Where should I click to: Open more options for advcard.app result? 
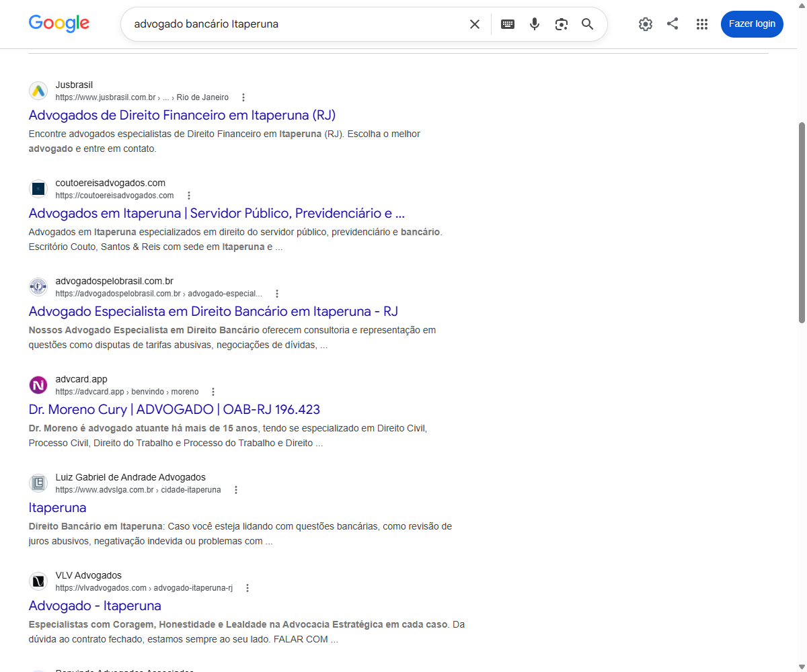pos(213,392)
